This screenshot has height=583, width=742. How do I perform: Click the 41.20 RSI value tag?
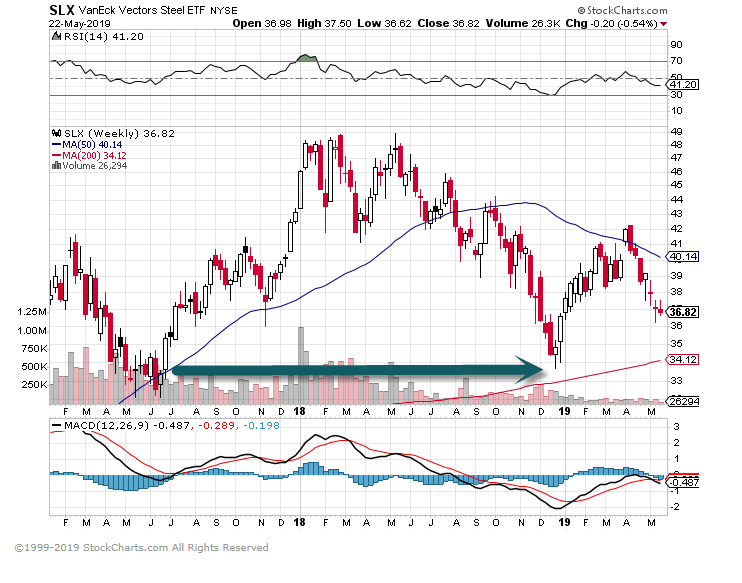(682, 85)
